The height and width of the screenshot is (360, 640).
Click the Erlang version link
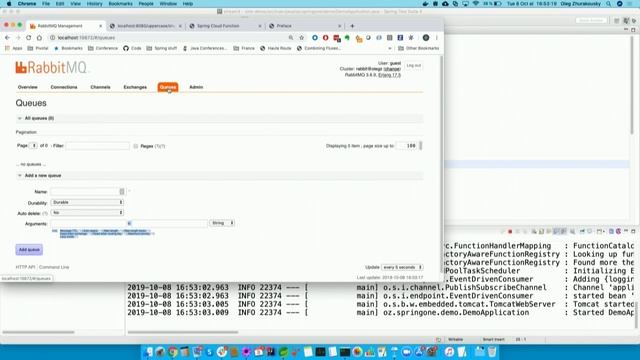click(x=389, y=75)
